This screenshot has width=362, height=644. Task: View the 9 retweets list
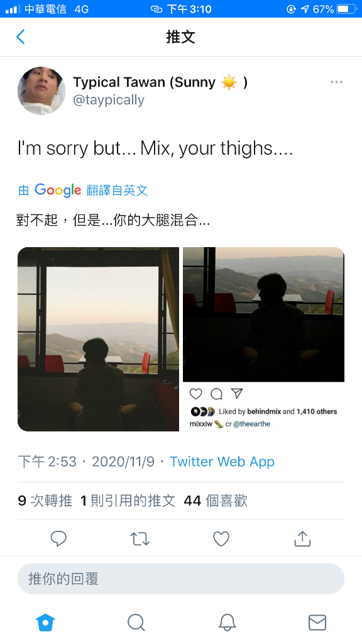[45, 501]
